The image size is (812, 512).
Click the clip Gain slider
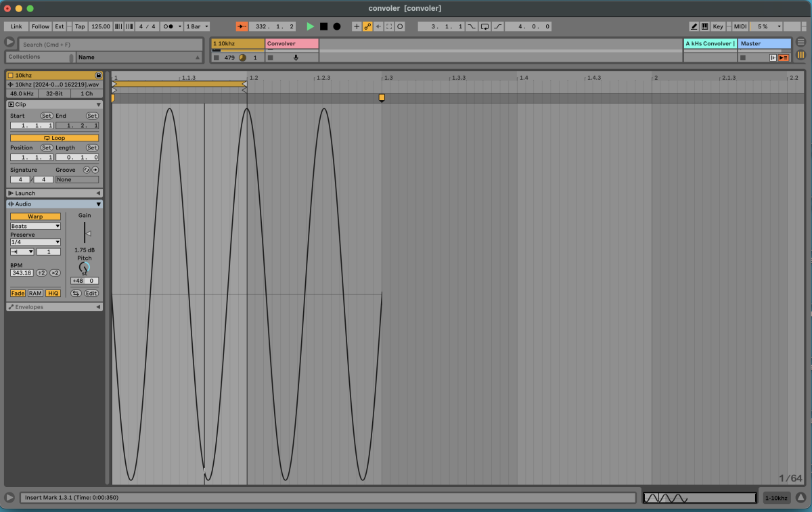(85, 233)
